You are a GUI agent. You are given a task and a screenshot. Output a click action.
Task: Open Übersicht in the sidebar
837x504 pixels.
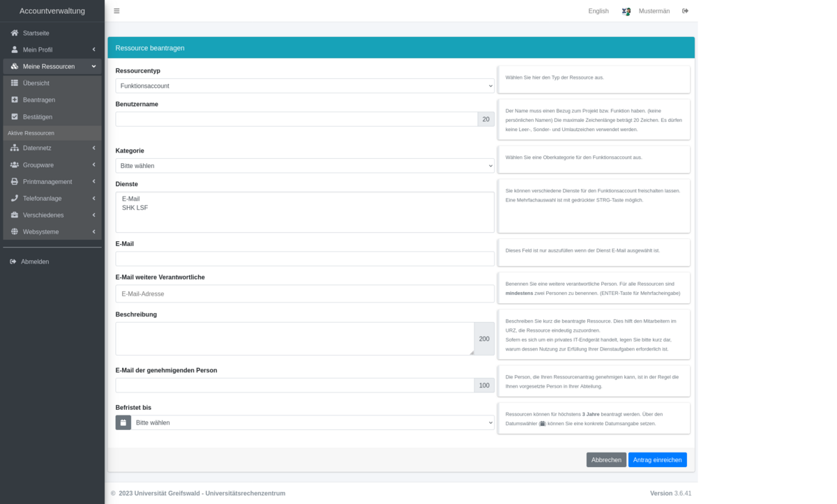pos(36,83)
